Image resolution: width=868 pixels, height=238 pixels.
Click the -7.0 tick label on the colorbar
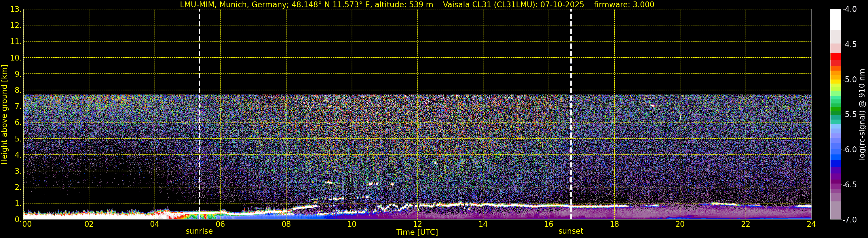coord(849,220)
